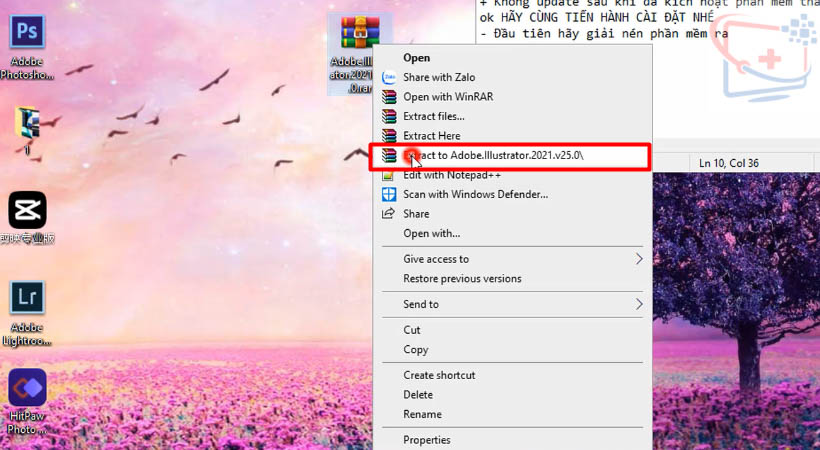Open the CapCut desktop shortcut
The height and width of the screenshot is (450, 820).
(27, 218)
